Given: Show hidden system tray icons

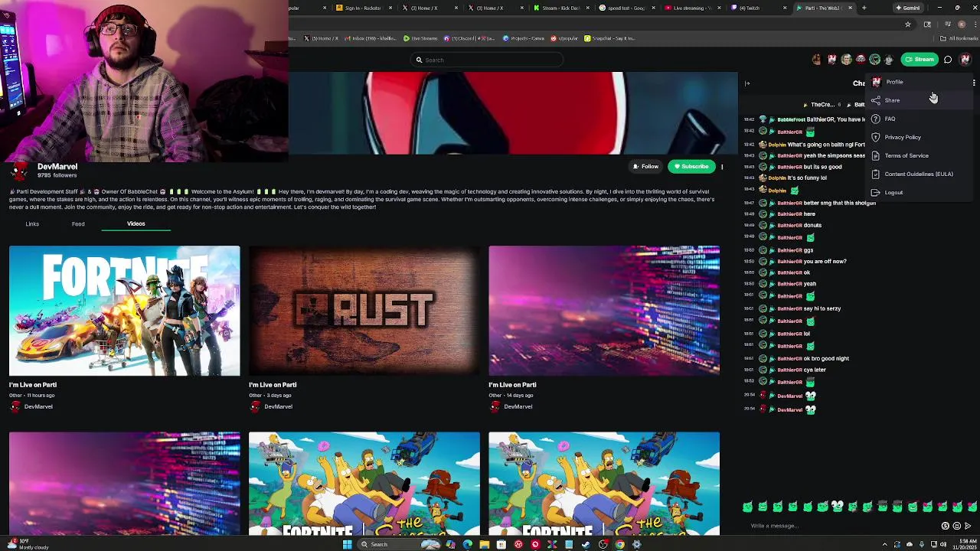Looking at the screenshot, I should click(885, 544).
